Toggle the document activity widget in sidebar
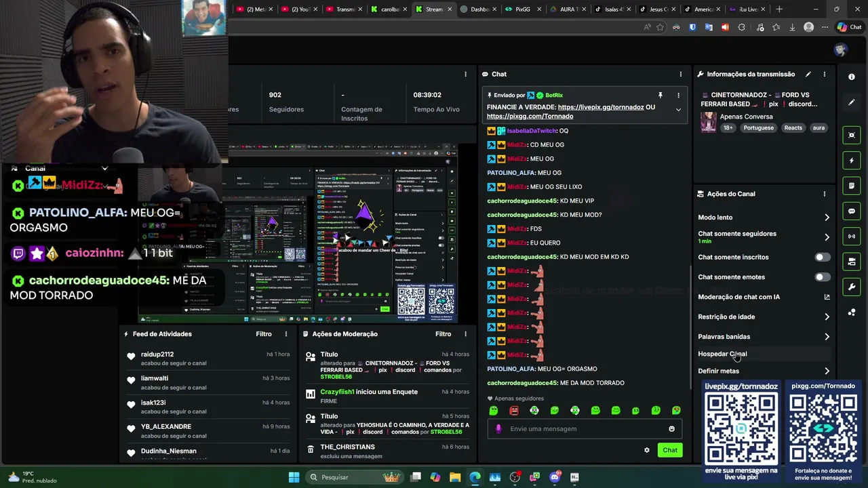 click(852, 186)
